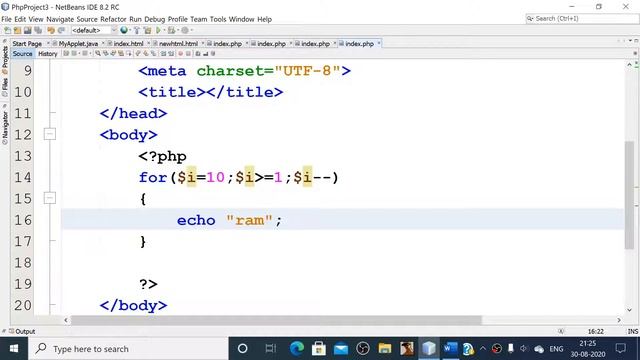The height and width of the screenshot is (360, 640).
Task: Click the magnifier Find Selection editor icon
Action: (98, 53)
